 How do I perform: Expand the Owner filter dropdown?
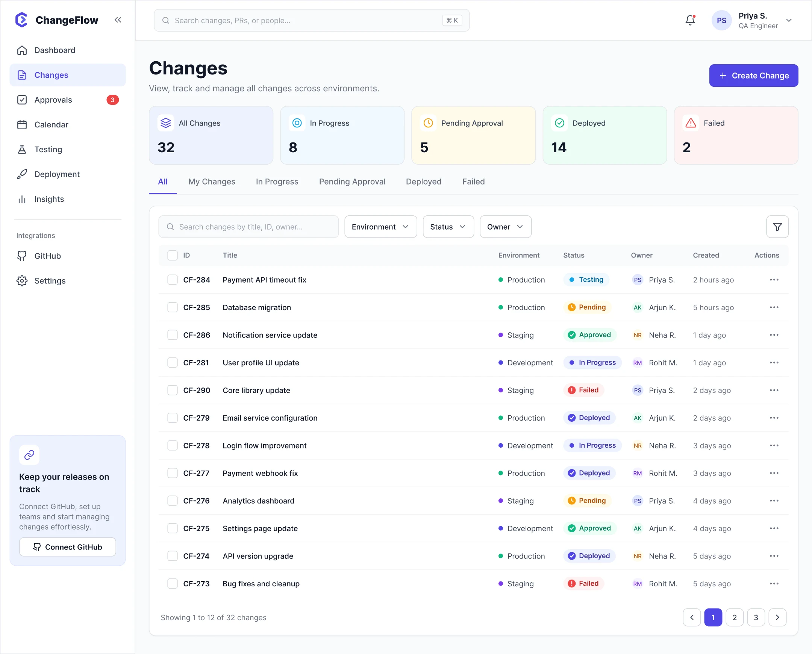505,227
